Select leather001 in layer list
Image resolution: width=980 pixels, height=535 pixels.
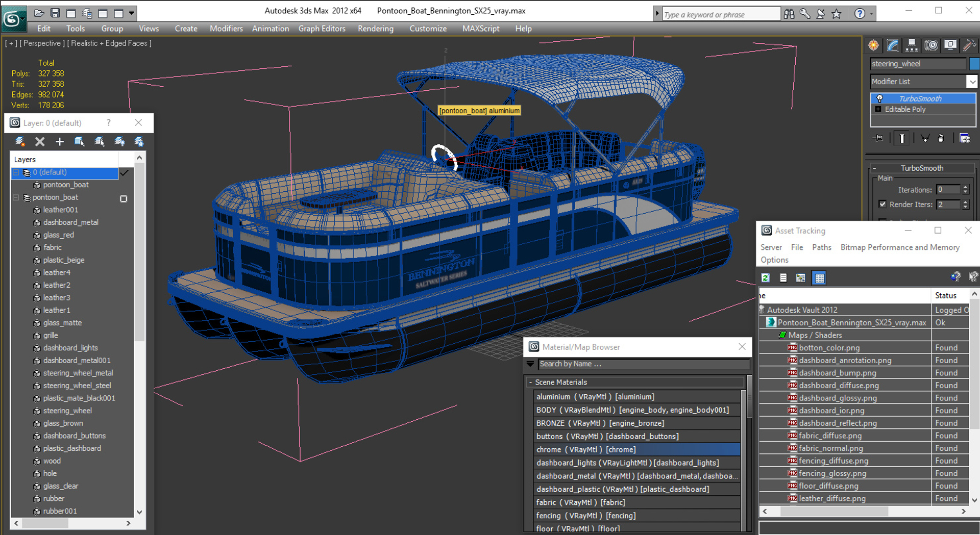[60, 210]
